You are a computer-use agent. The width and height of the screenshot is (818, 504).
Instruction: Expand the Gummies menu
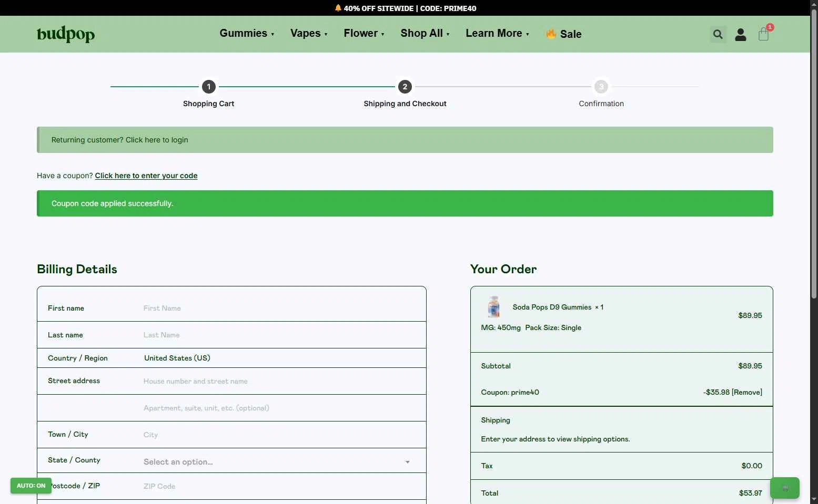[247, 33]
